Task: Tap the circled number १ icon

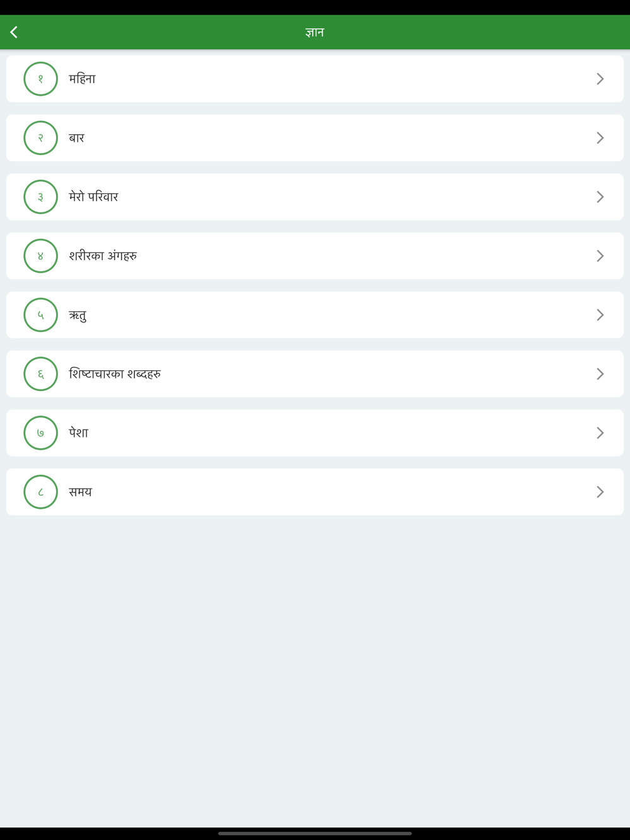Action: point(41,79)
